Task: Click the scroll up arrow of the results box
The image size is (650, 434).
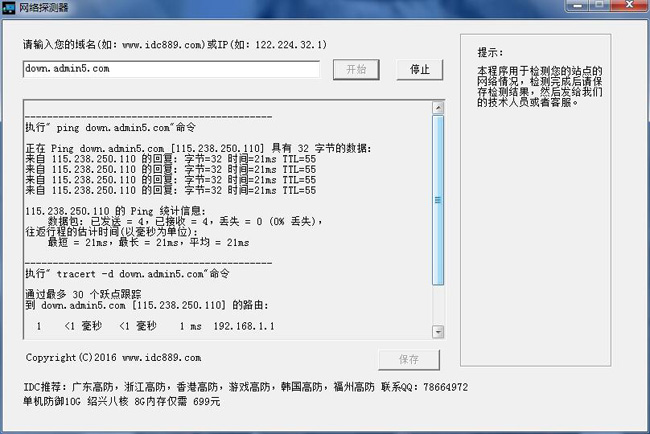Action: click(x=438, y=108)
